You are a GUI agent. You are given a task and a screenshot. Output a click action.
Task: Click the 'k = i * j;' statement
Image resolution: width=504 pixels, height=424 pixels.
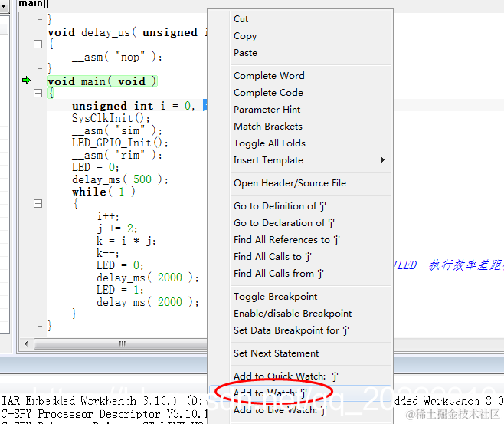[x=126, y=241]
